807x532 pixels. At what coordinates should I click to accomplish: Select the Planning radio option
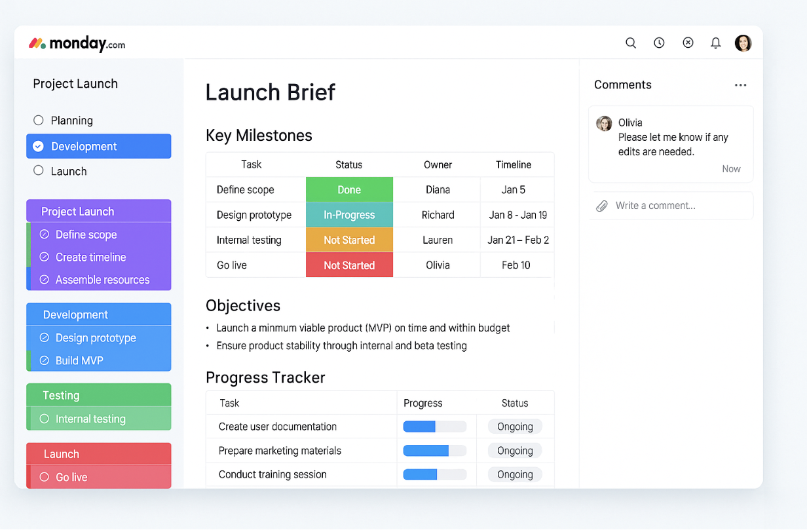pyautogui.click(x=39, y=121)
